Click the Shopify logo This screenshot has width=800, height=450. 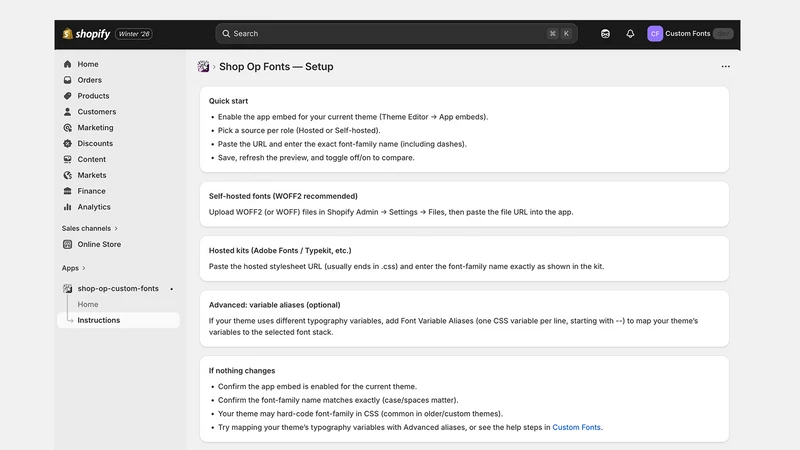point(86,34)
